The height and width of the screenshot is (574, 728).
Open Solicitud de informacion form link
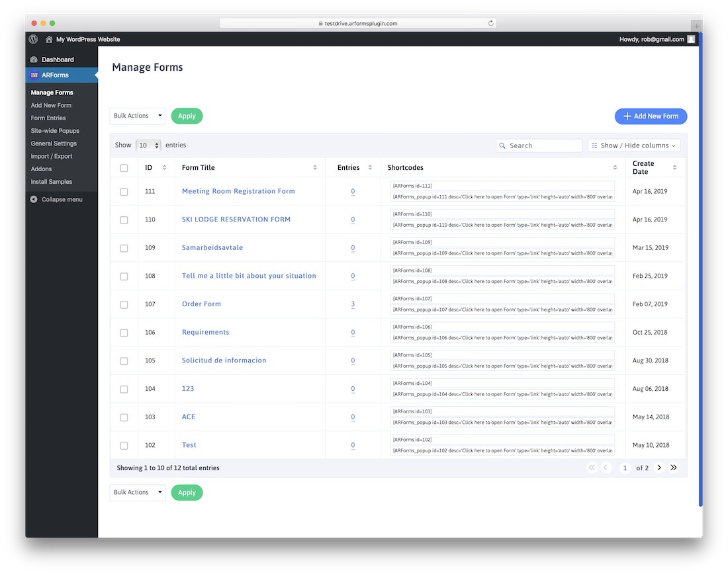pyautogui.click(x=224, y=360)
